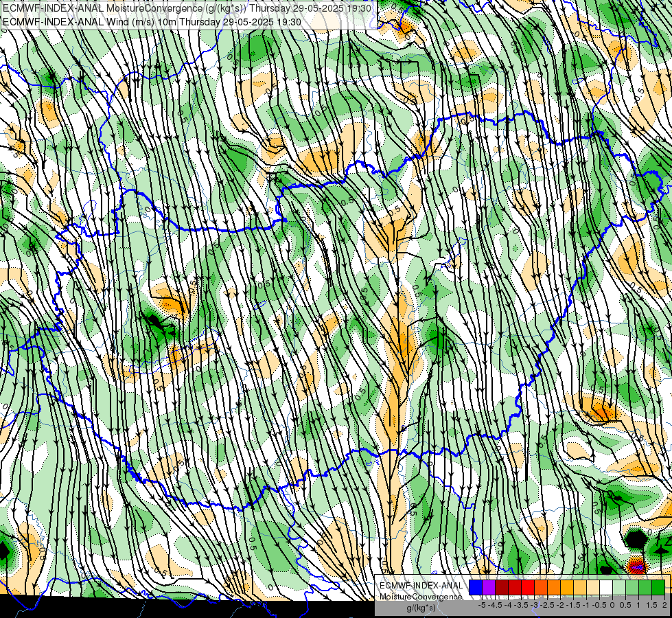The height and width of the screenshot is (618, 672).
Task: Click the 2 legend value
Action: pyautogui.click(x=664, y=605)
